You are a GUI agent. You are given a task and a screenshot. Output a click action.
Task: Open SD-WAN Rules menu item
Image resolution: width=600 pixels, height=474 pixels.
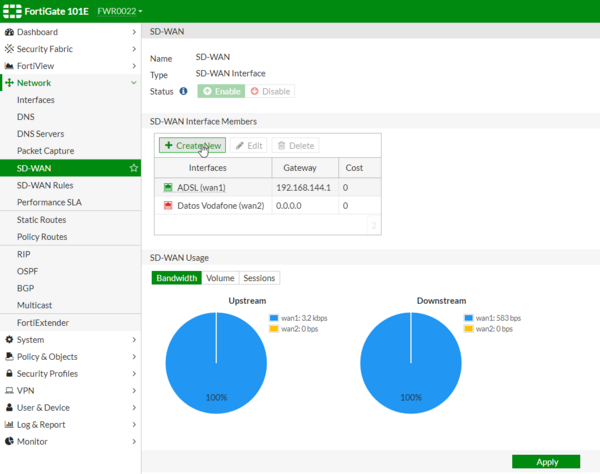[x=45, y=185]
